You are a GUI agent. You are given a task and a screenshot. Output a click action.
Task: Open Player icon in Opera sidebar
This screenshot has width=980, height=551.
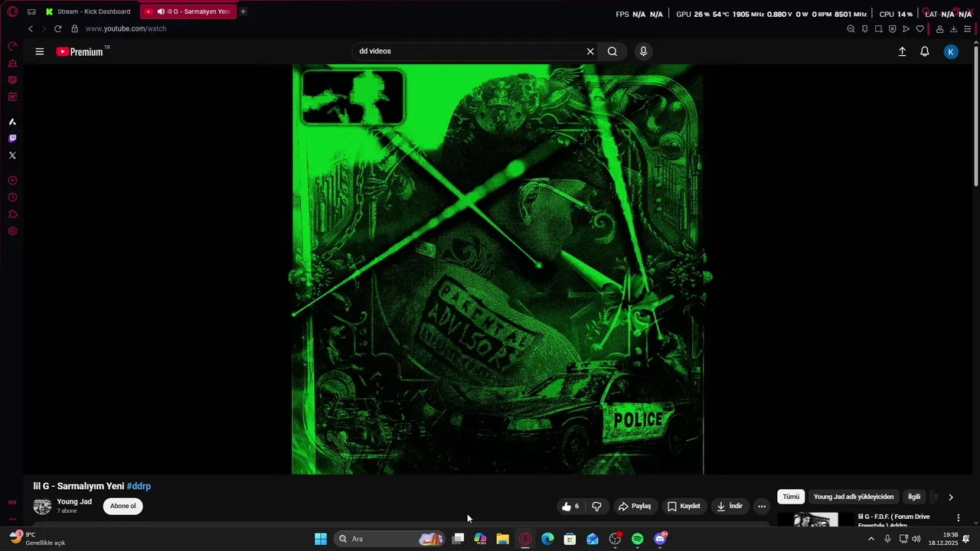pyautogui.click(x=12, y=181)
